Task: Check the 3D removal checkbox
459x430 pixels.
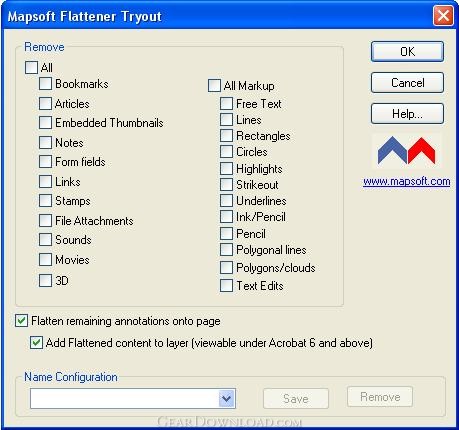Action: (x=45, y=280)
